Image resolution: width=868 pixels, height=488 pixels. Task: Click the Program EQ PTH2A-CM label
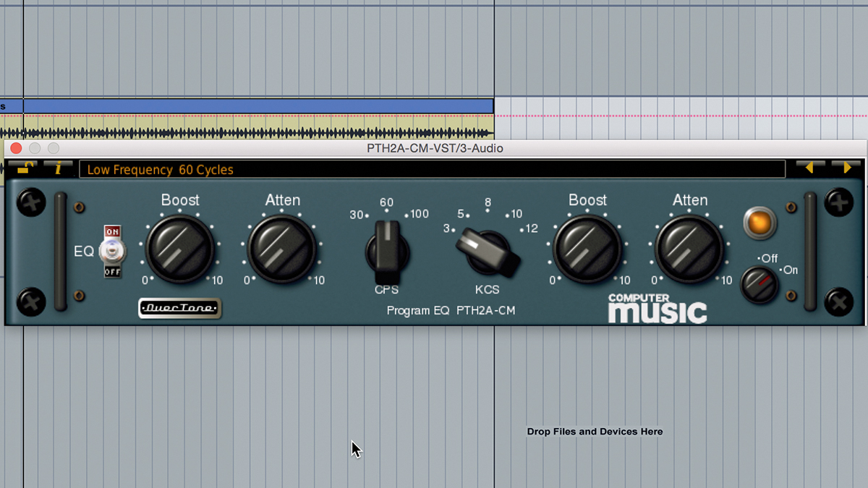pos(451,311)
